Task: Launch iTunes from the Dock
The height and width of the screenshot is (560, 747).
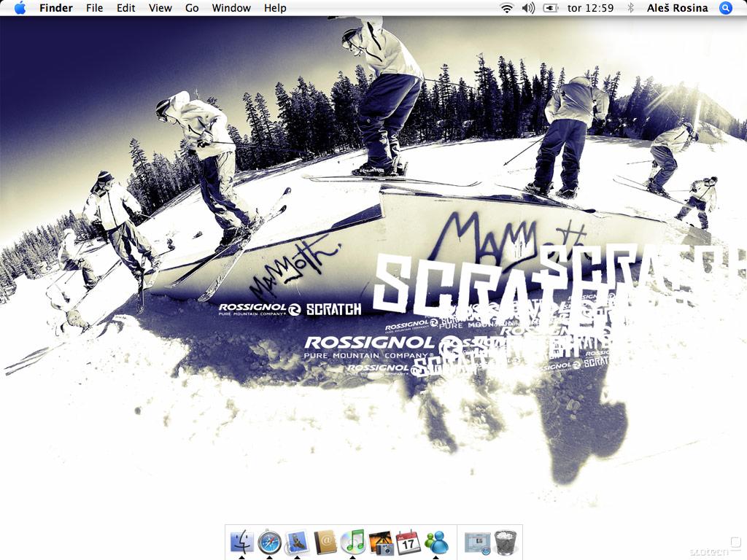Action: [x=352, y=542]
